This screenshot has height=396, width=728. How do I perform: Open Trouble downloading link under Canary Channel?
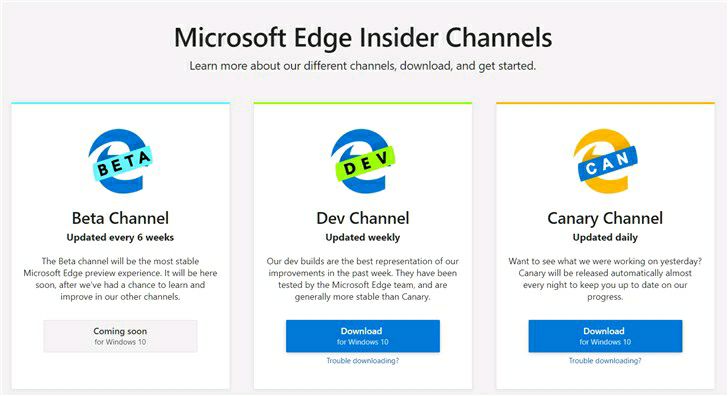click(605, 361)
